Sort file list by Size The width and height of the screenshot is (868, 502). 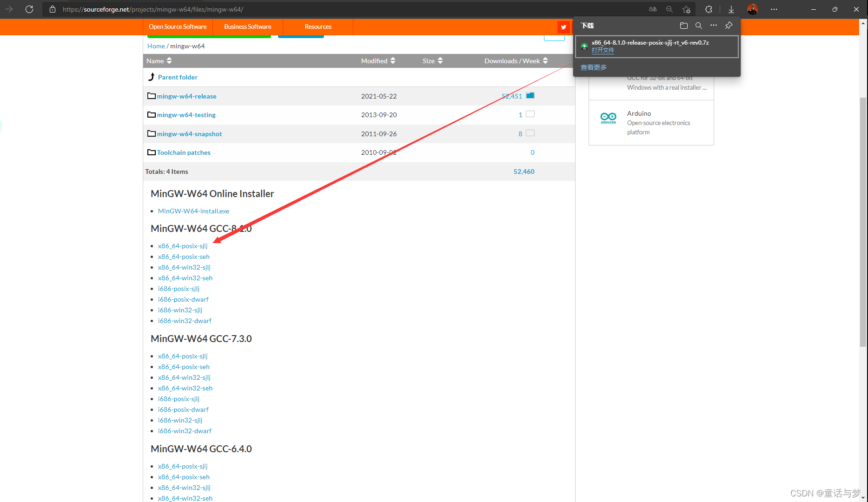(432, 61)
